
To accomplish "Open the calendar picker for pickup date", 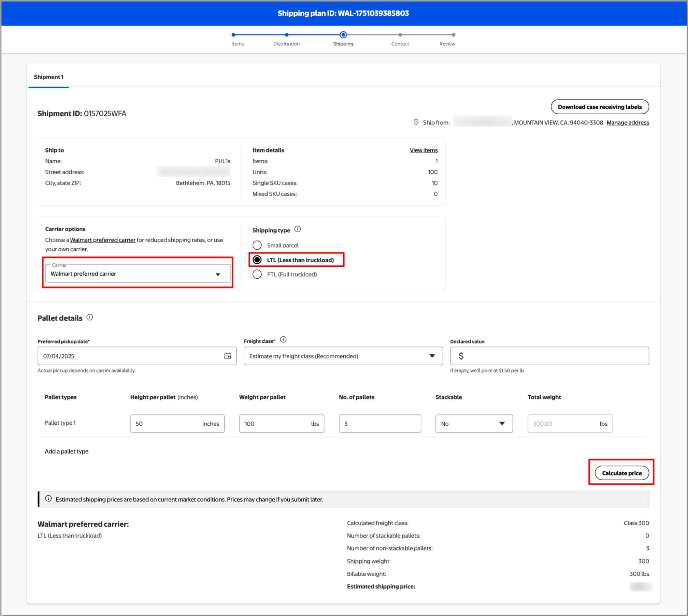I will click(228, 356).
